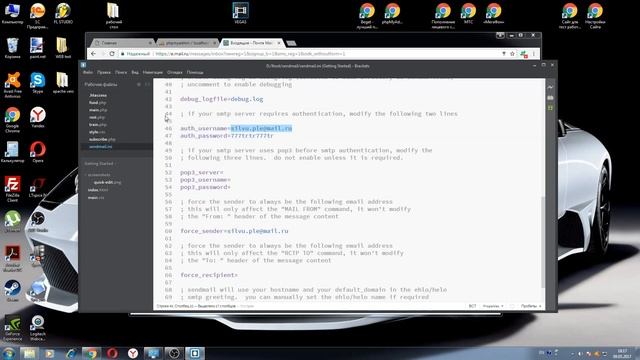The width and height of the screenshot is (640, 360).
Task: Click force_sender line 60 in editor
Action: click(x=234, y=231)
